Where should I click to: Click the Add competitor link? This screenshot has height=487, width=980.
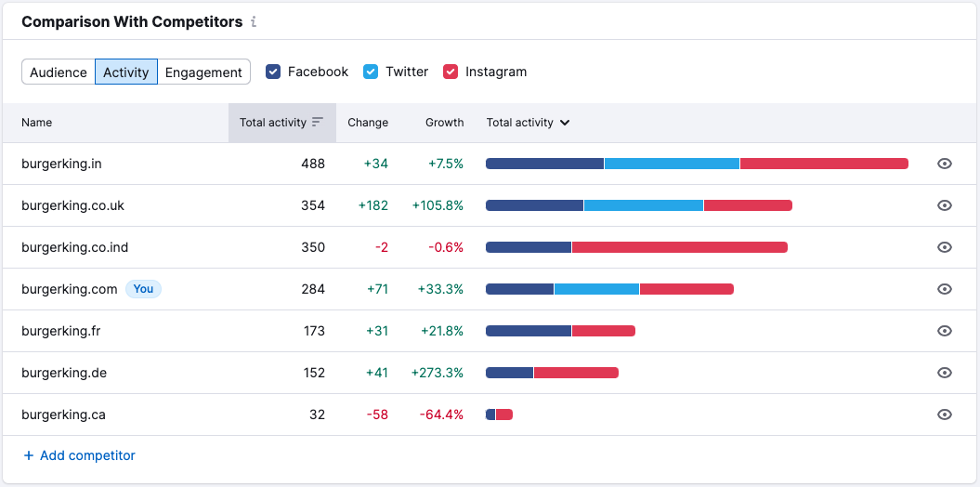(80, 455)
